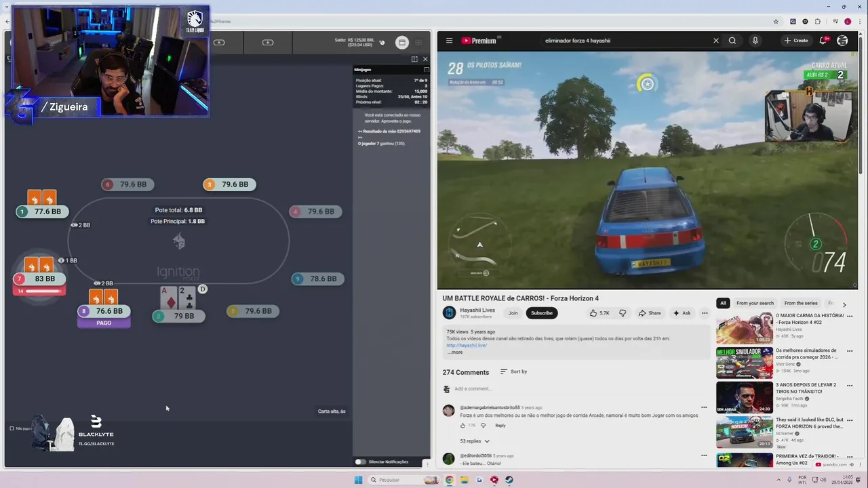The height and width of the screenshot is (488, 868).
Task: Open the comments Sort by menu
Action: pos(513,371)
